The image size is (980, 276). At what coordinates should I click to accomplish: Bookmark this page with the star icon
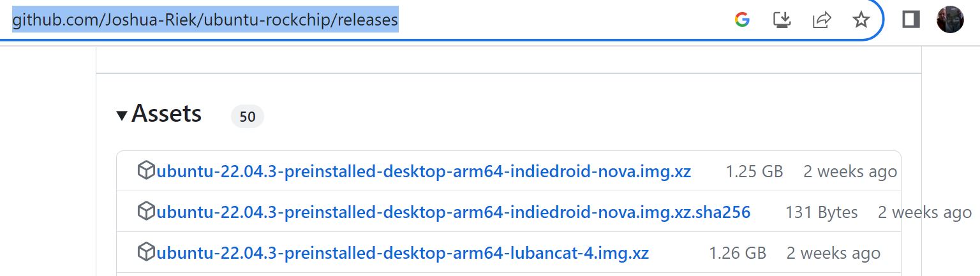(861, 20)
